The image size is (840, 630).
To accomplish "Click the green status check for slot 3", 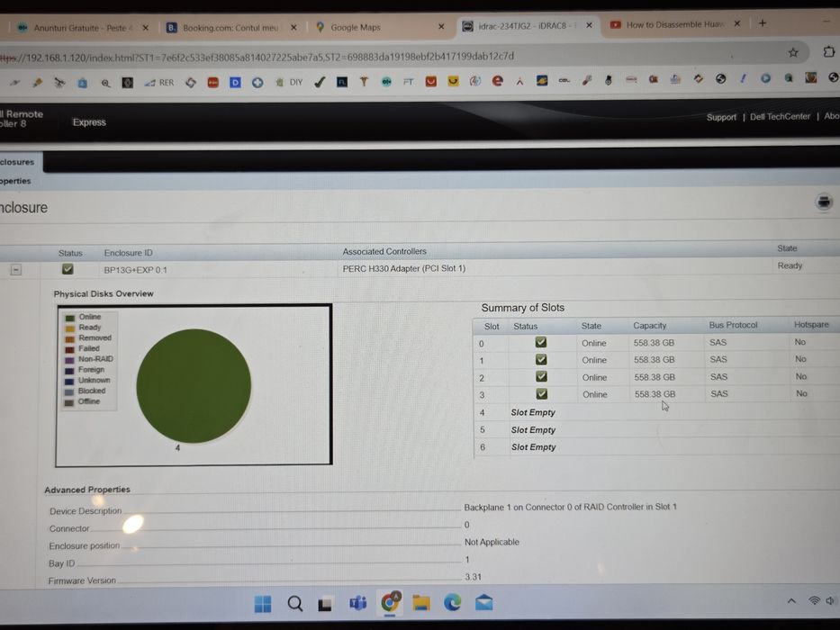I will (542, 394).
